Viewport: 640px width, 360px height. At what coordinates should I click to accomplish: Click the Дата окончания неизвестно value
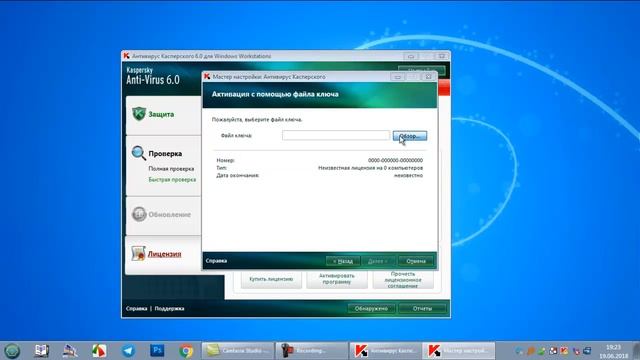click(408, 176)
